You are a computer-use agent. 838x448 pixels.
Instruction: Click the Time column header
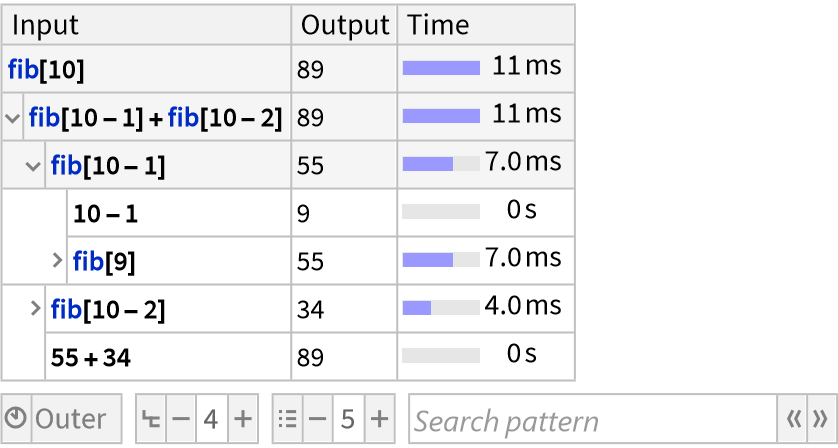(438, 25)
